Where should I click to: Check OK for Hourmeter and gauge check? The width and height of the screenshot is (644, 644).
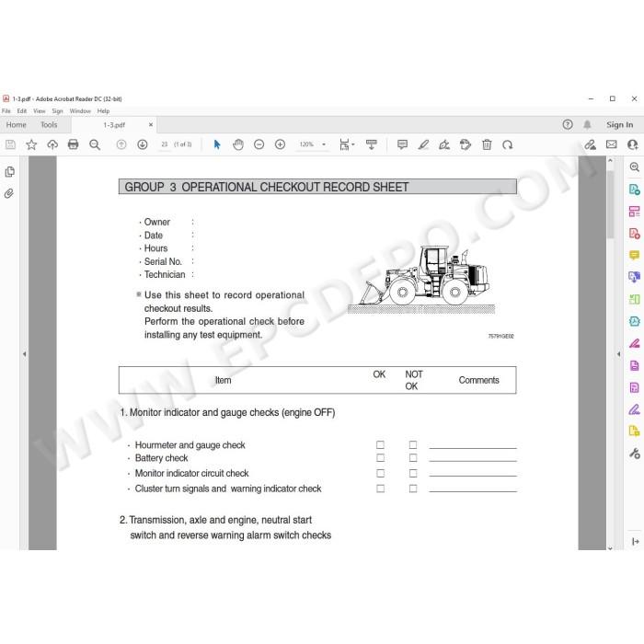pos(380,444)
